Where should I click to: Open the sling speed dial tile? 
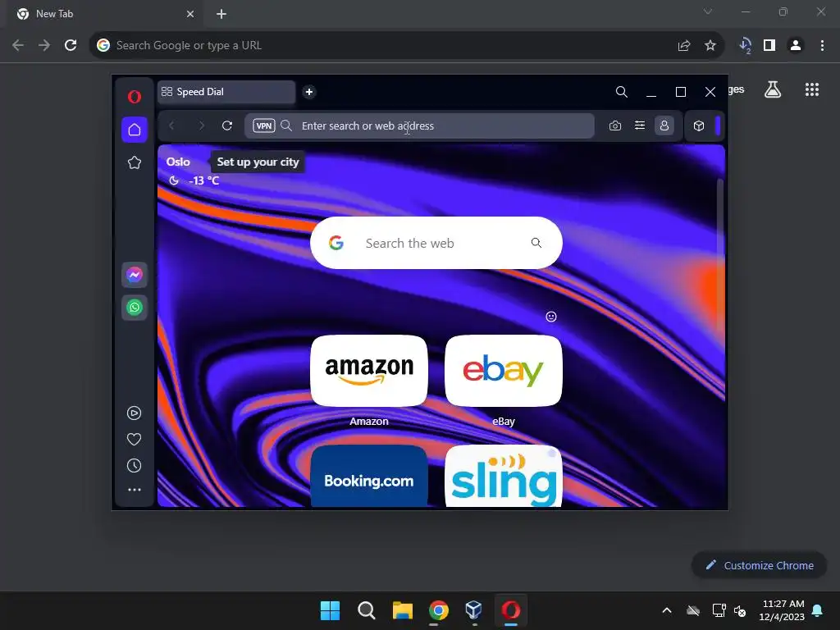pyautogui.click(x=504, y=476)
